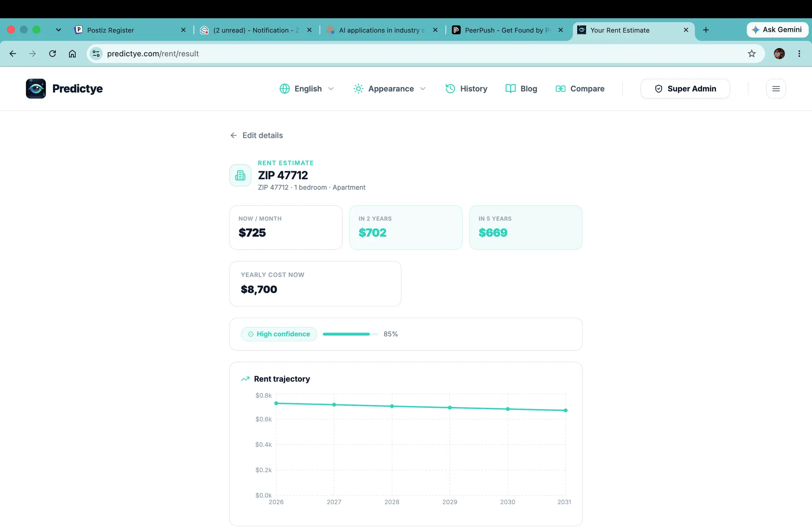Click the Predictye eye logo
The width and height of the screenshot is (812, 528).
pyautogui.click(x=36, y=88)
